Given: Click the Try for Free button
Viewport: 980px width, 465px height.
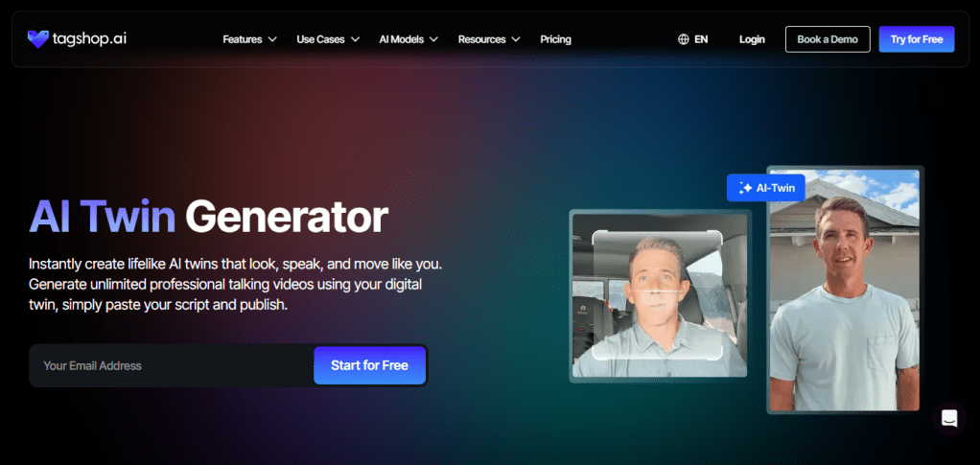Looking at the screenshot, I should (x=917, y=39).
